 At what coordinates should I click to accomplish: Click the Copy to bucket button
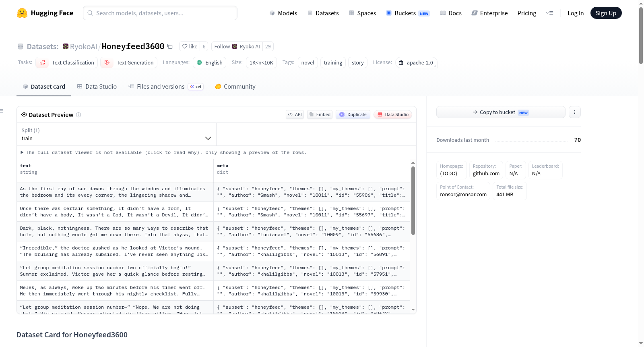[x=501, y=112]
